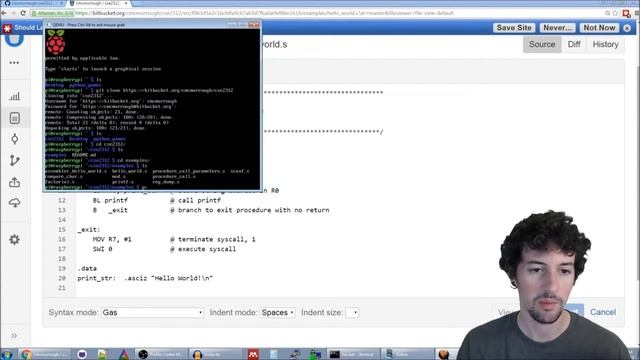Open the Never... dropdown button
The width and height of the screenshot is (640, 360).
557,28
